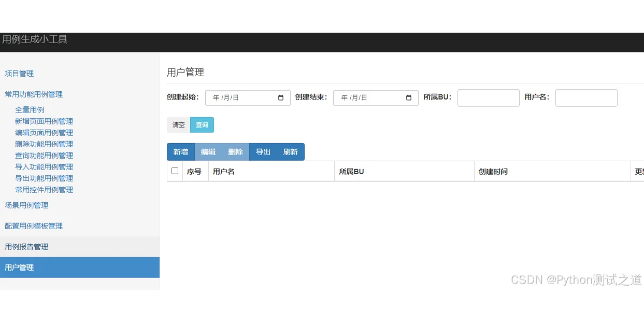This screenshot has height=322, width=644.
Task: Toggle the select-all checkbox in the table header
Action: (175, 170)
